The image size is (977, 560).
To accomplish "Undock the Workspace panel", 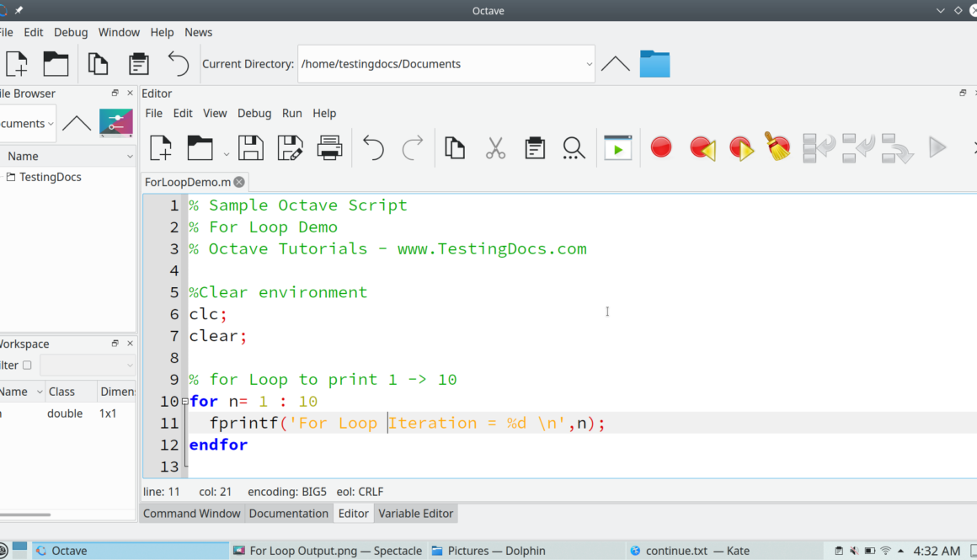I will click(x=115, y=344).
